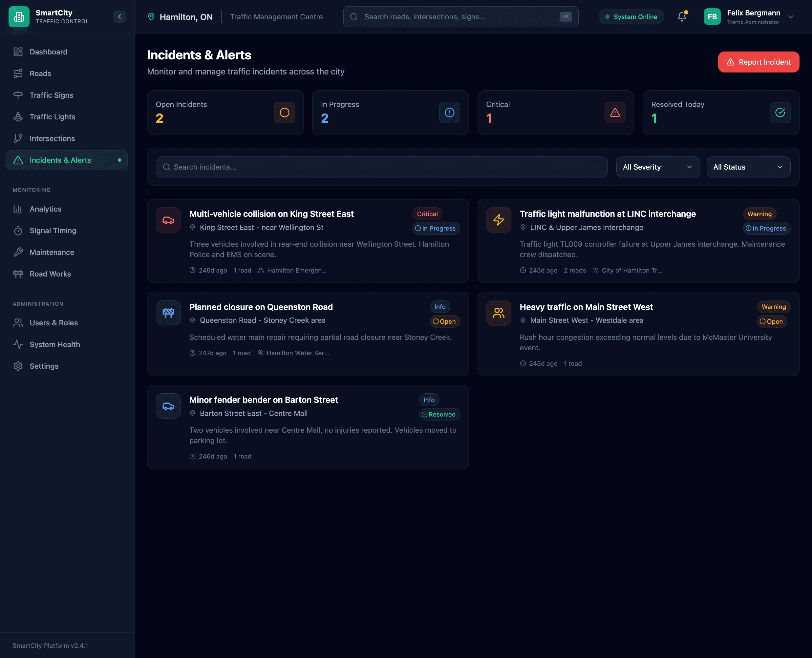Go to Traffic Lights in sidebar
This screenshot has width=812, height=658.
coord(52,117)
